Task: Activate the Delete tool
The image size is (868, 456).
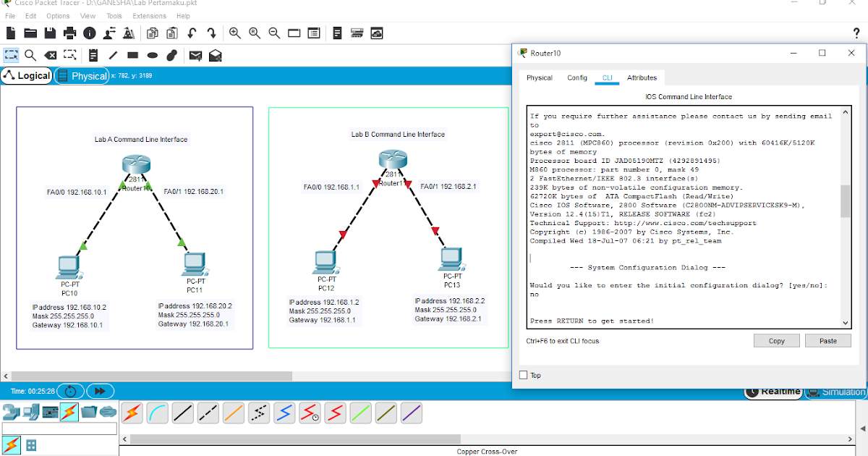Action: pos(49,55)
